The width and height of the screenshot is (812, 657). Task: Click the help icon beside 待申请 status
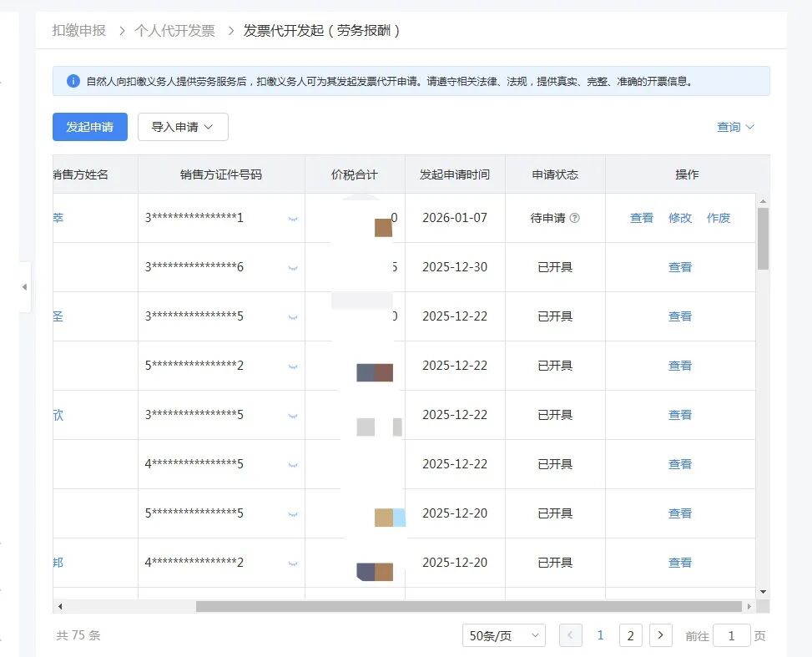[574, 218]
